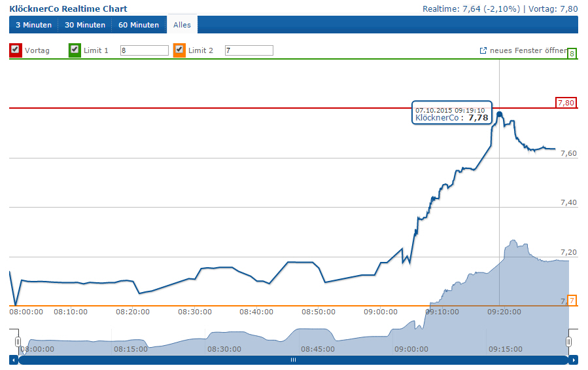Click the highlighted 7,78 data point marker

(x=500, y=114)
